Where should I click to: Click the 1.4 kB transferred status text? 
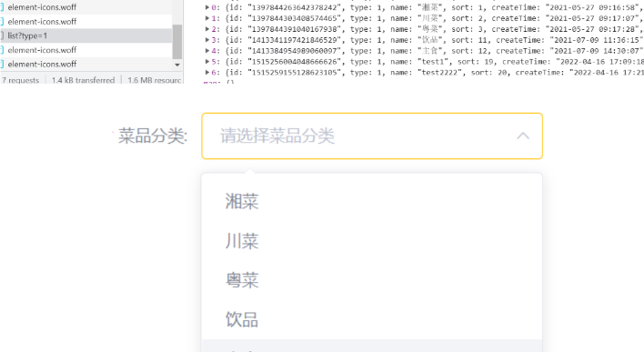click(84, 80)
